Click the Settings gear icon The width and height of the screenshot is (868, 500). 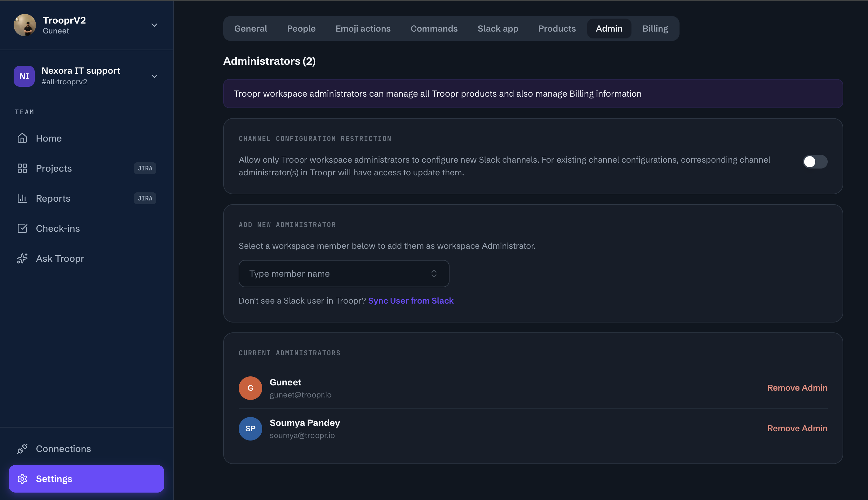tap(22, 479)
